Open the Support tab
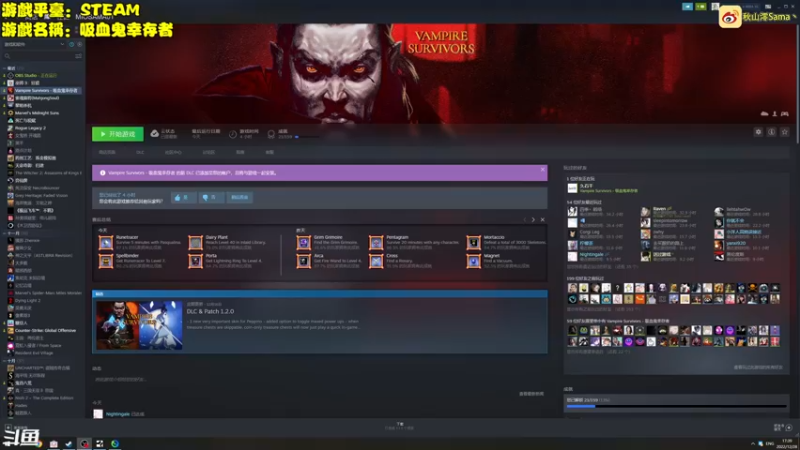The height and width of the screenshot is (450, 800). (269, 152)
